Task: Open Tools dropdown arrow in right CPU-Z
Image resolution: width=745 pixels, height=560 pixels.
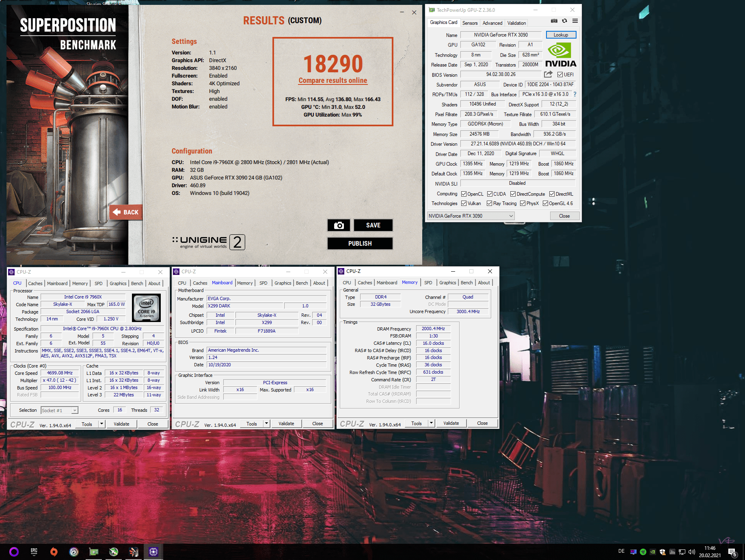Action: coord(431,423)
